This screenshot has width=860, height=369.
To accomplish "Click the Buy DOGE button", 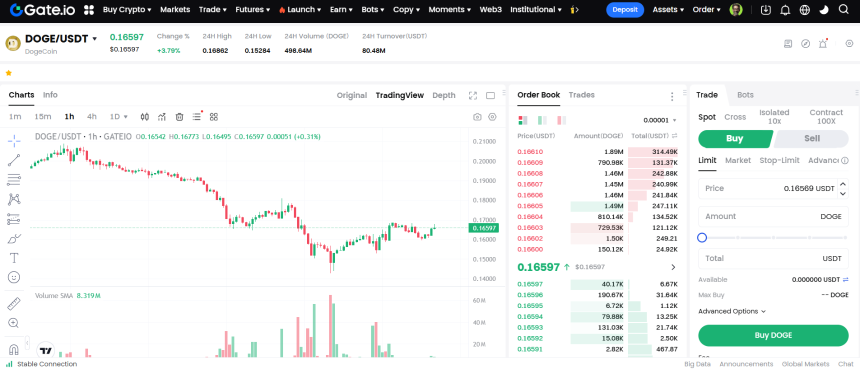I will point(773,336).
